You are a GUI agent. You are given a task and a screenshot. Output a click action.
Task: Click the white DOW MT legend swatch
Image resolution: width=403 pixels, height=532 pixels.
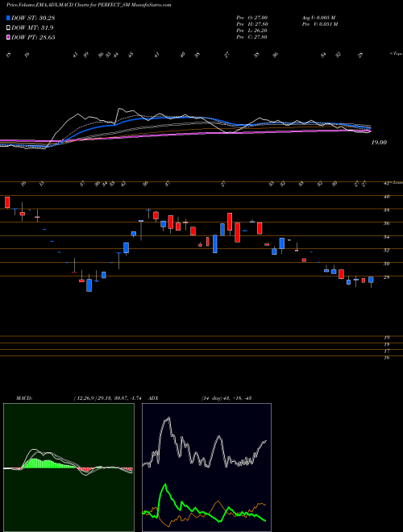[8, 27]
